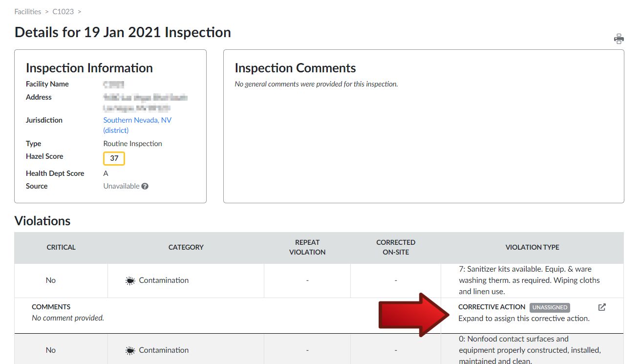Expand to assign this corrective action
The height and width of the screenshot is (364, 640).
coord(524,318)
